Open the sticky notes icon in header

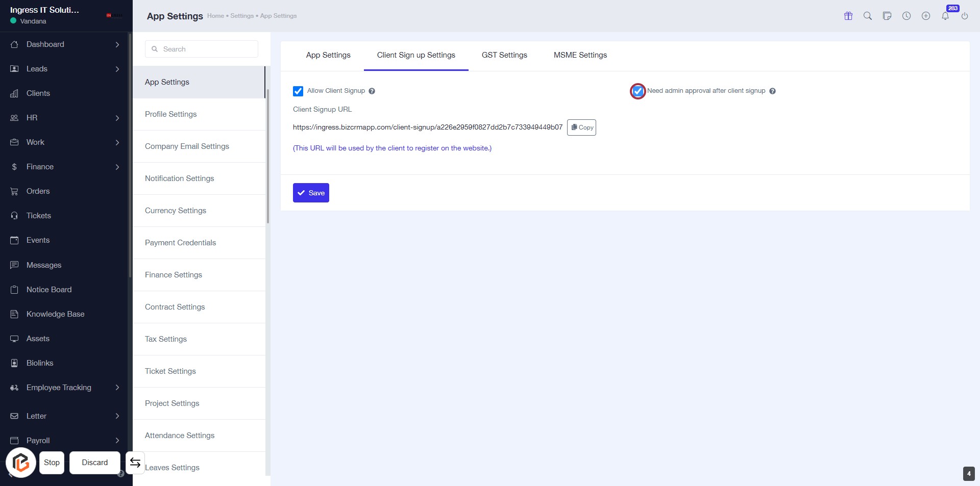coord(887,16)
